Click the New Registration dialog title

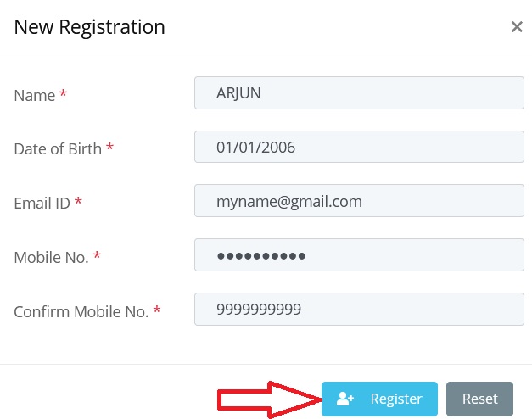[90, 27]
